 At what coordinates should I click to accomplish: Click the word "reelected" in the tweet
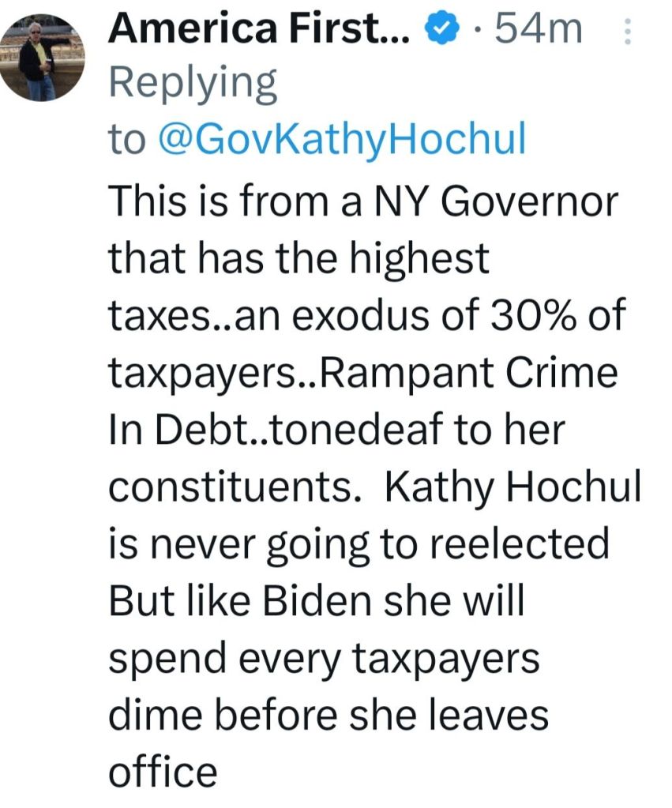click(523, 543)
